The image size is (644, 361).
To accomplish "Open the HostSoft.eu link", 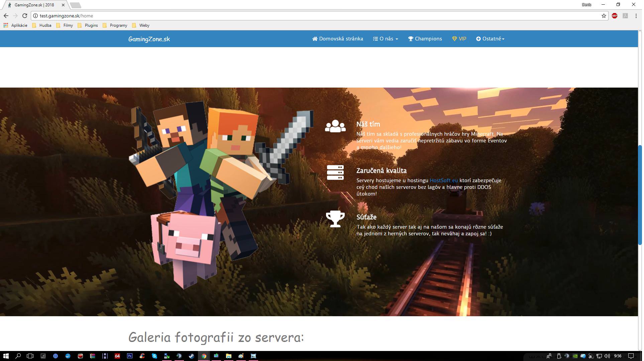I will 444,180.
